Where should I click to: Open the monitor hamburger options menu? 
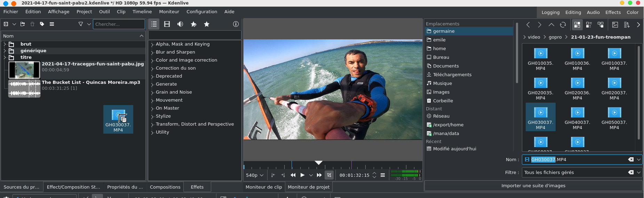click(383, 175)
